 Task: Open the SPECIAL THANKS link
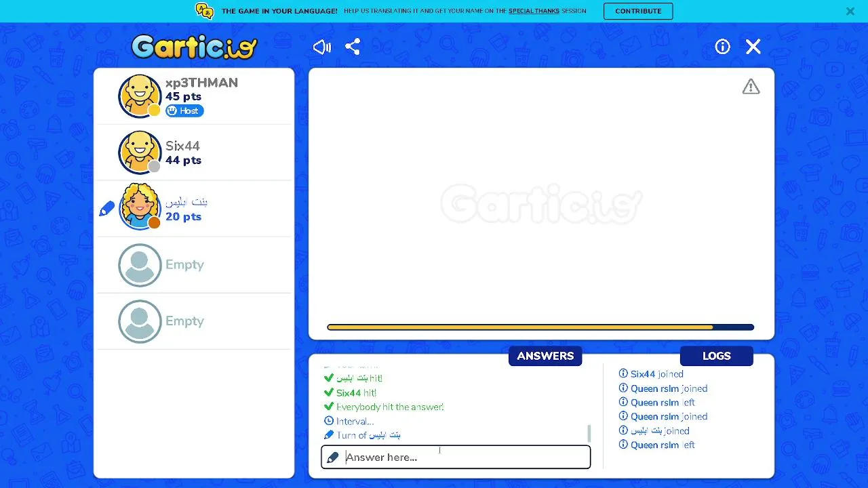coord(534,11)
